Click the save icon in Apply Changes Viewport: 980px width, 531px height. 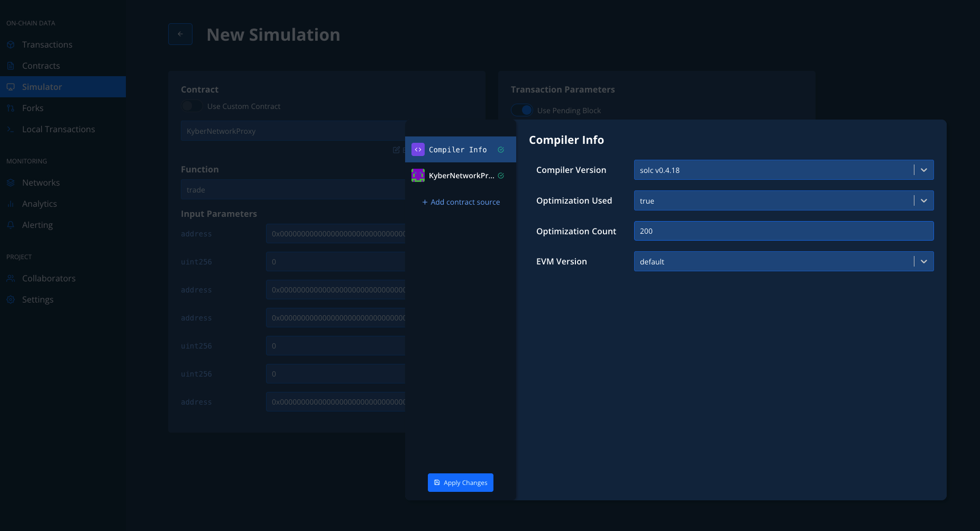437,482
